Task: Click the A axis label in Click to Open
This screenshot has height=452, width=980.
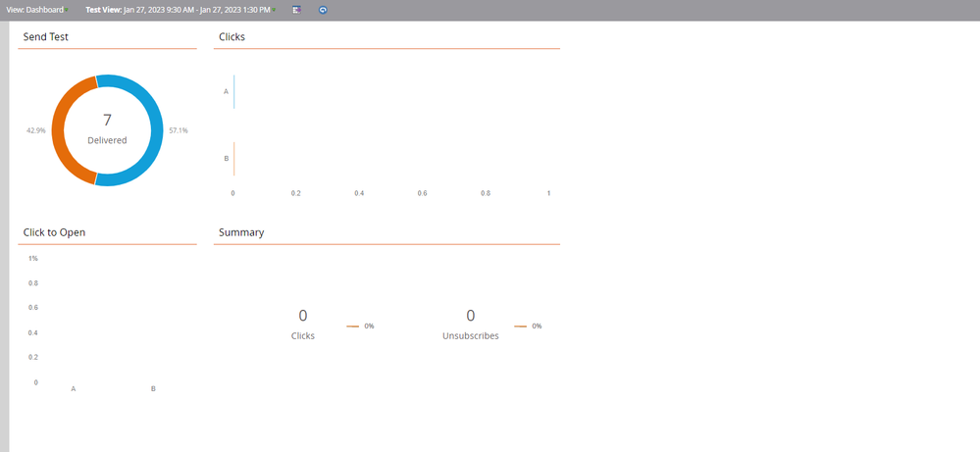Action: pyautogui.click(x=74, y=389)
